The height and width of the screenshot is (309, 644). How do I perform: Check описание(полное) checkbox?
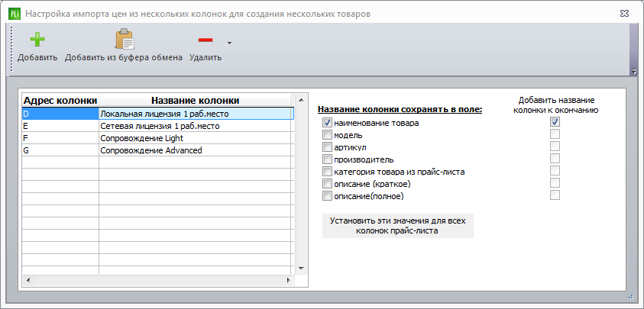click(x=327, y=196)
